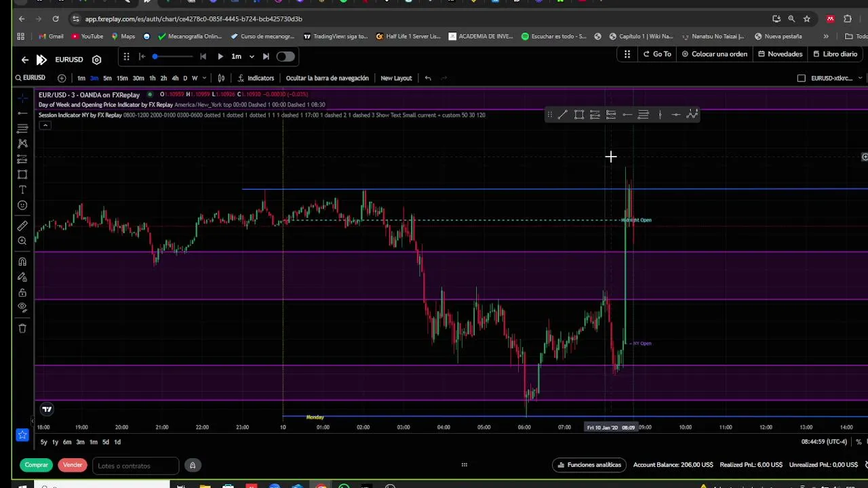
Task: Play the replay
Action: 220,56
